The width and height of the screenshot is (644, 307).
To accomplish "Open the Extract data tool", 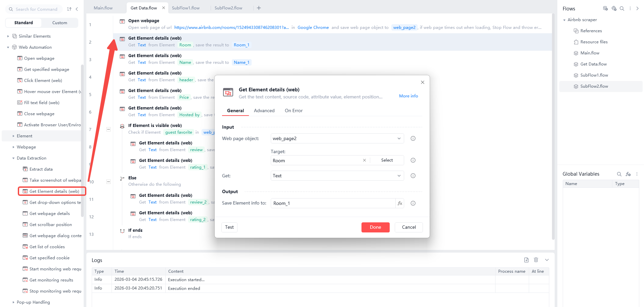I will [41, 169].
